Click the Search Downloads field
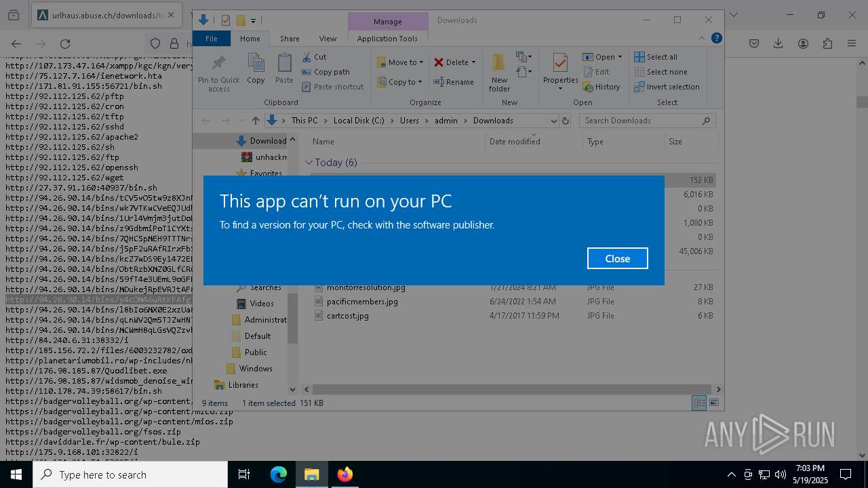 (648, 121)
